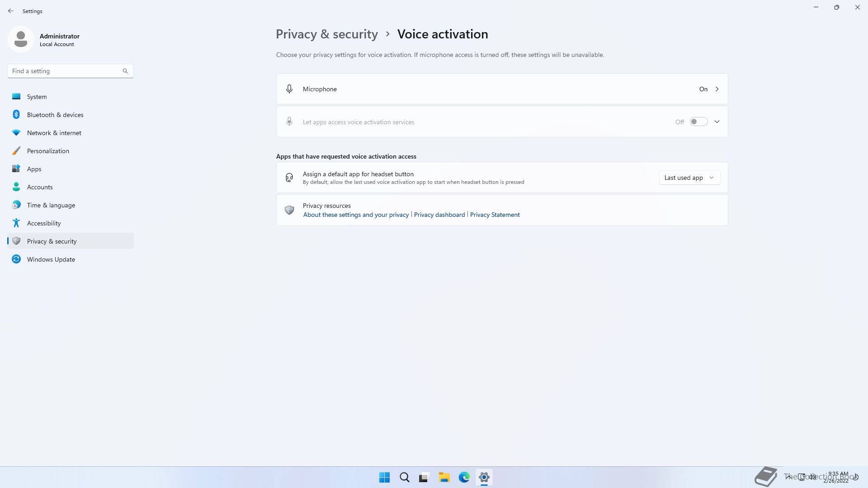868x488 pixels.
Task: Open the Privacy Statement link
Action: click(495, 215)
